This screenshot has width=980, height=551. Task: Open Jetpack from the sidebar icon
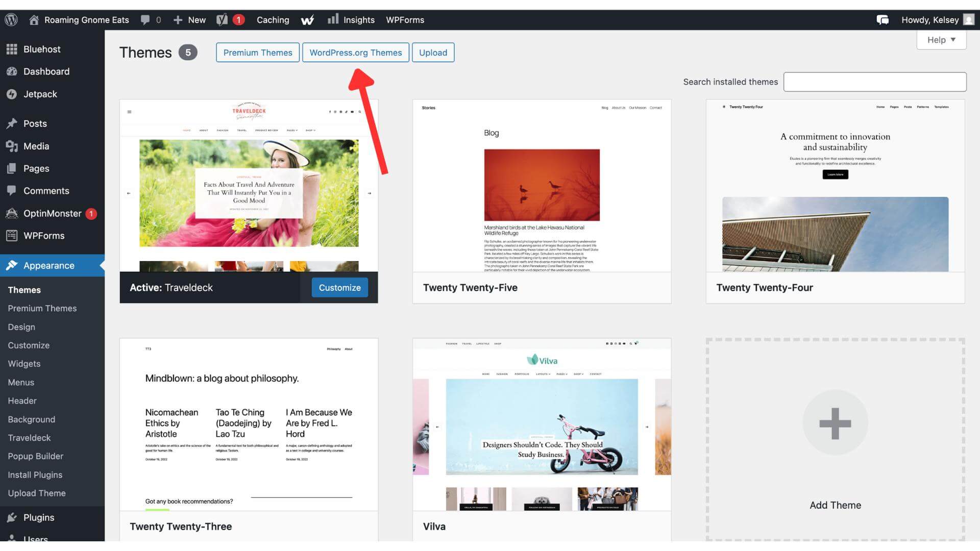(x=12, y=94)
